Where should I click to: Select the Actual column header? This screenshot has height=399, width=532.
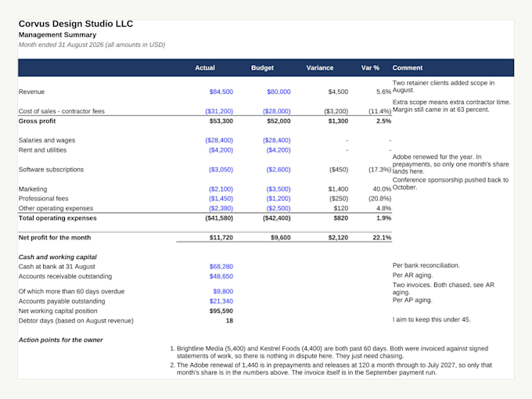click(205, 68)
